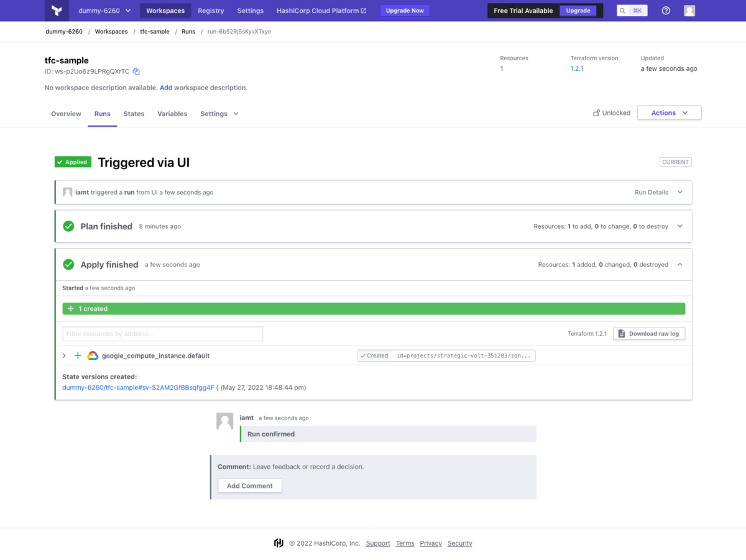The height and width of the screenshot is (560, 746).
Task: Click the Triggered via UI heading
Action: [144, 162]
